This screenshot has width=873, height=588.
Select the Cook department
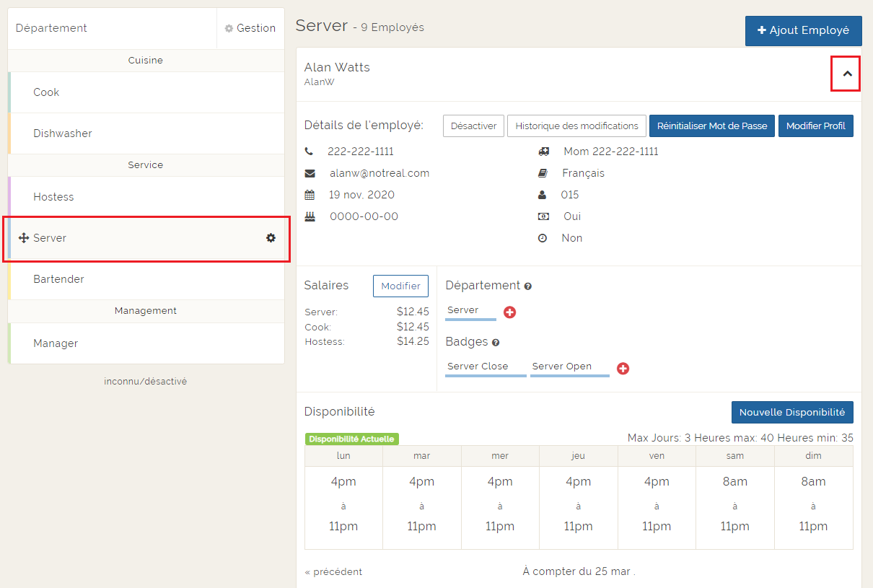pos(46,92)
